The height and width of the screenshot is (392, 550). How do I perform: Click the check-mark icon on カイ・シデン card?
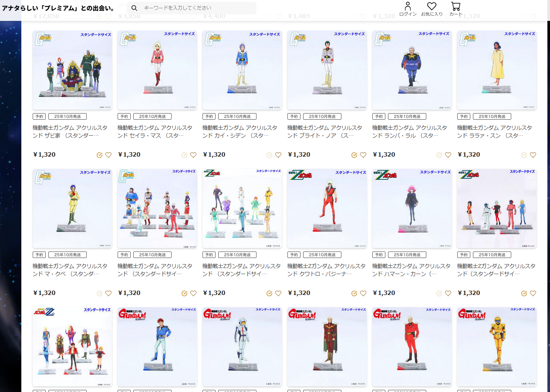[x=270, y=155]
